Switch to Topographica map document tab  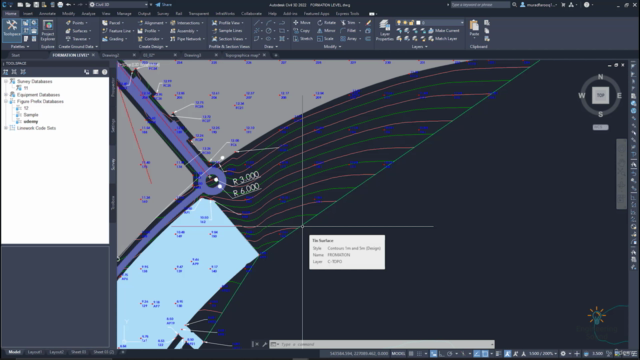(x=242, y=55)
